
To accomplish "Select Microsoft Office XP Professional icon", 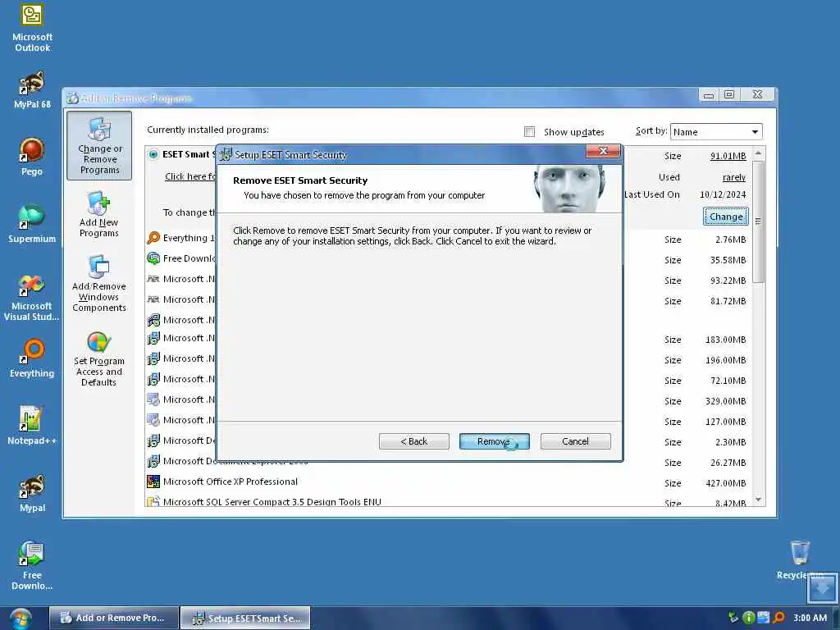I will 153,482.
